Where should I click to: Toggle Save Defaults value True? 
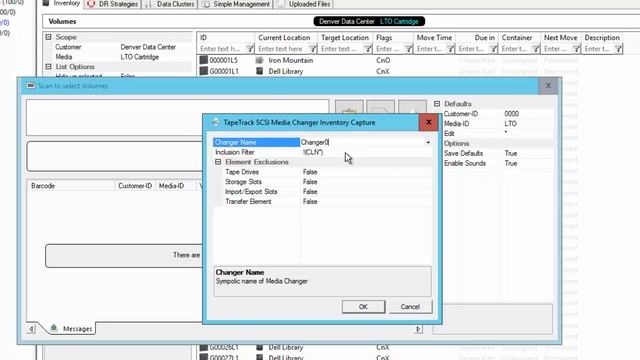click(511, 153)
